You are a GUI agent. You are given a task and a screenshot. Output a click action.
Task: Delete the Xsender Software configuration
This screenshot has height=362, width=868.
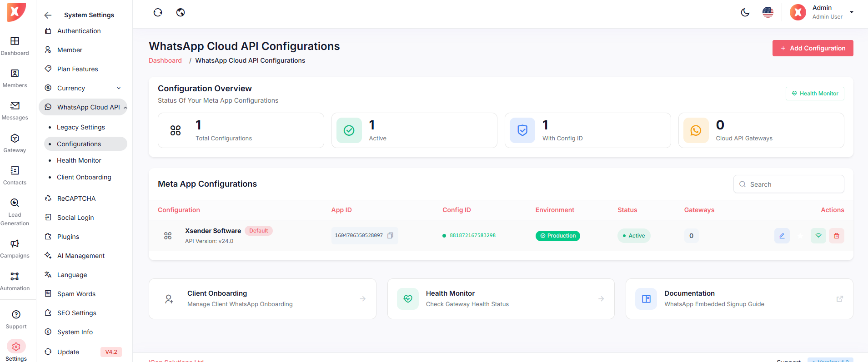(836, 236)
